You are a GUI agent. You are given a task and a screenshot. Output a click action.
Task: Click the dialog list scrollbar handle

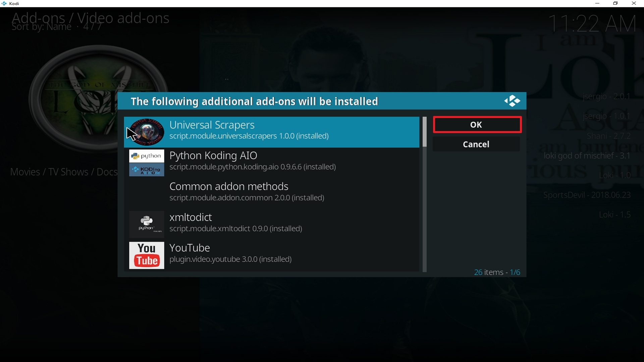point(425,132)
